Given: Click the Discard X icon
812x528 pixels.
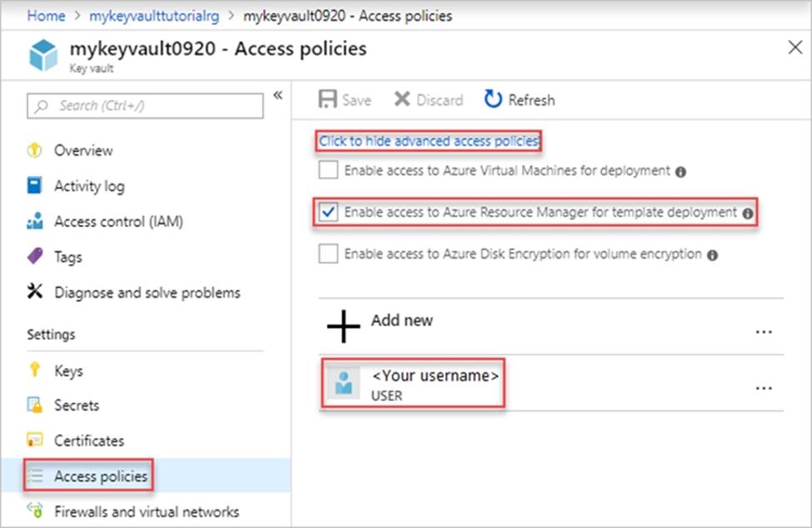Looking at the screenshot, I should click(402, 100).
